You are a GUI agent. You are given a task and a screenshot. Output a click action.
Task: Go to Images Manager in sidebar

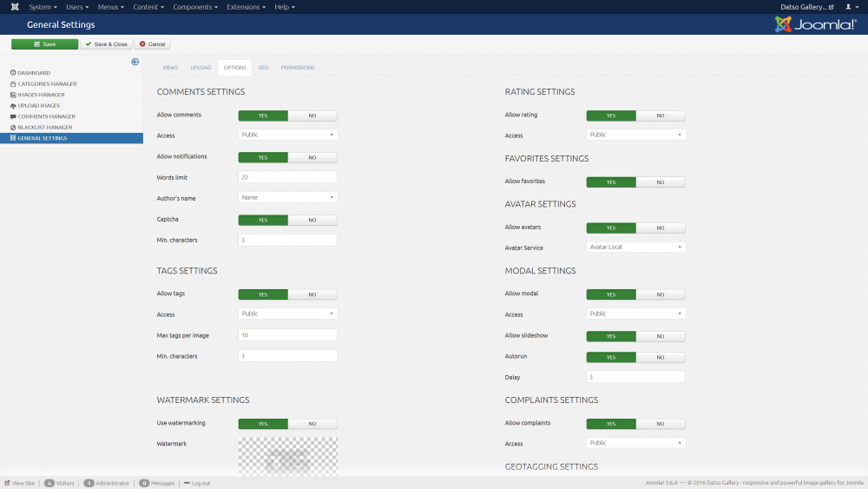41,95
